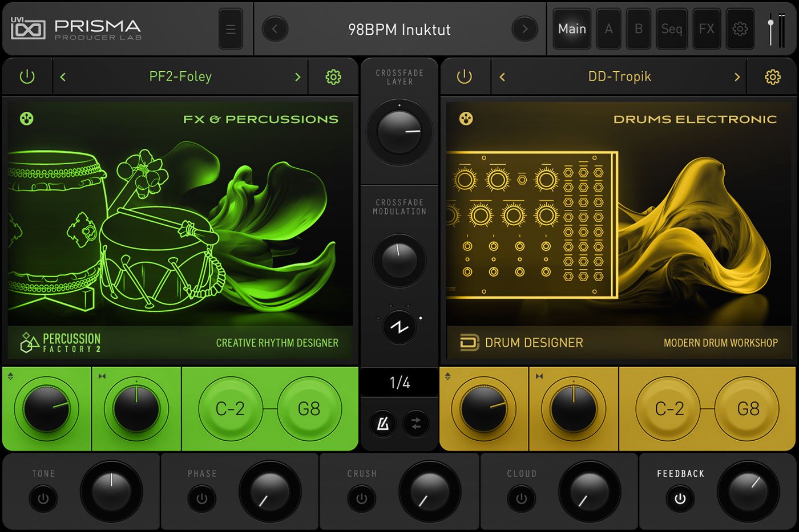Click yellow layer pan knob

(x=574, y=409)
